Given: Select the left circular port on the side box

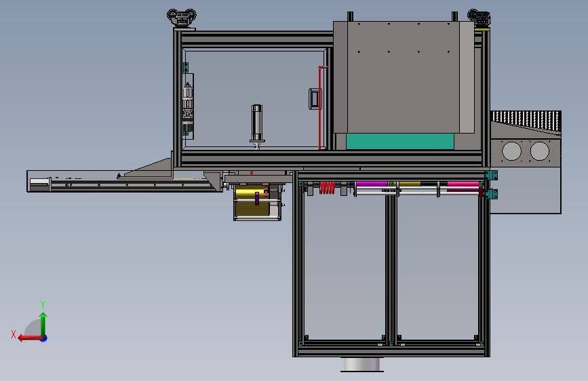Looking at the screenshot, I should [511, 151].
